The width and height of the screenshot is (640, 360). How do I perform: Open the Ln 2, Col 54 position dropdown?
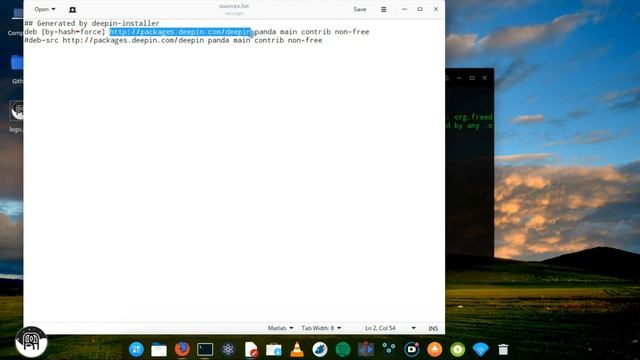[x=390, y=328]
